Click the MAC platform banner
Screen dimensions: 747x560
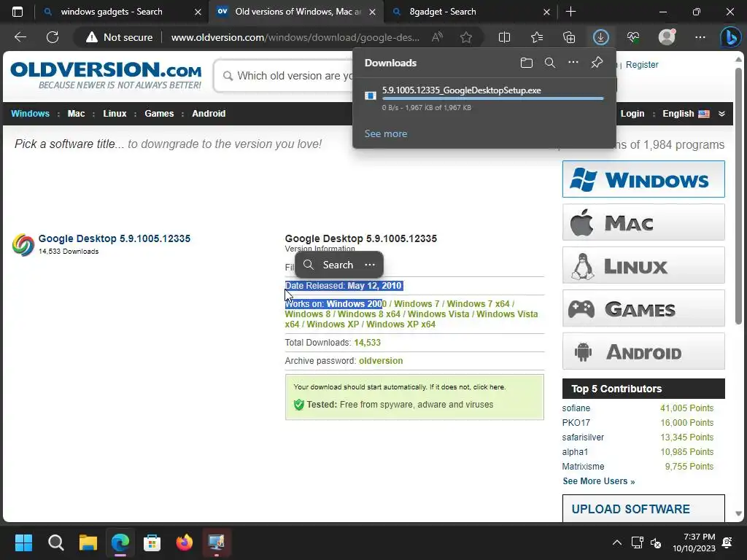(x=643, y=222)
